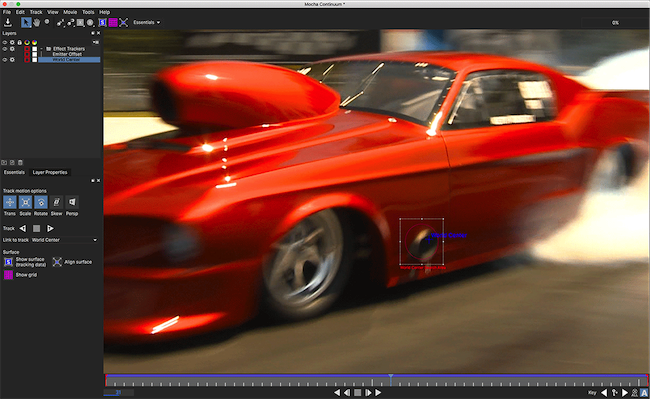Undock the Layers panel
Image resolution: width=650 pixels, height=399 pixels.
tap(93, 33)
